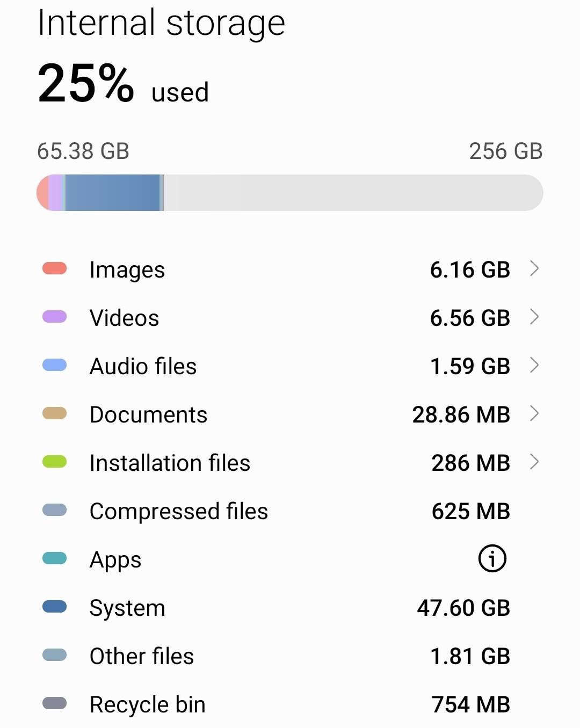Image resolution: width=580 pixels, height=728 pixels.
Task: Click the green Installation files icon
Action: [x=54, y=462]
